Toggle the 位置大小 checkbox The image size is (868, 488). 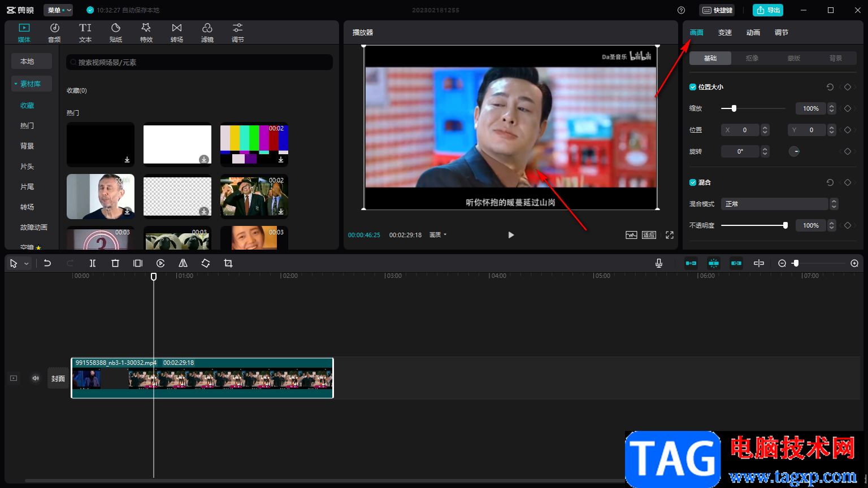[693, 87]
